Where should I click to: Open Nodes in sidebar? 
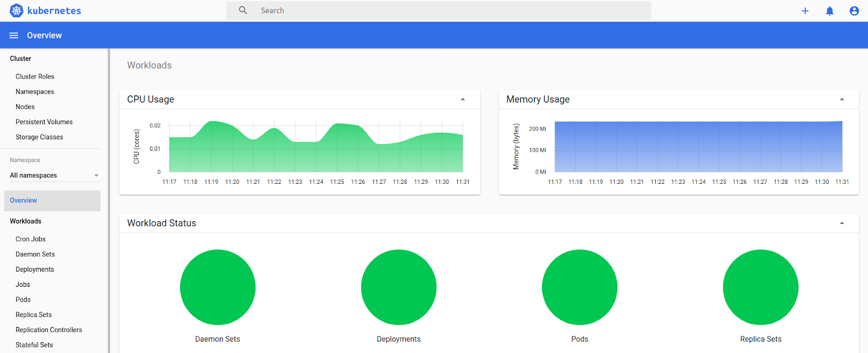click(25, 107)
